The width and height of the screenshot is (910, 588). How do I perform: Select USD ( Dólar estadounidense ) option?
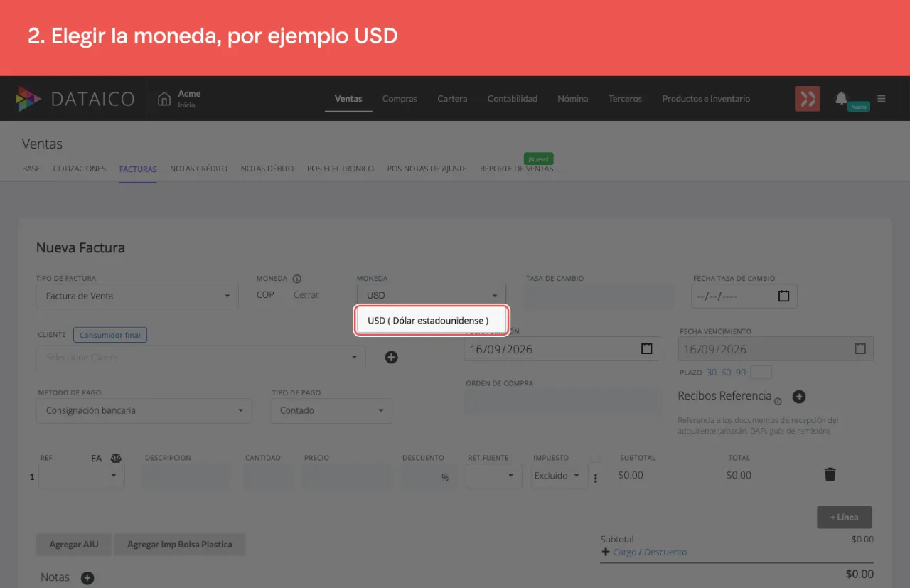[x=432, y=321]
